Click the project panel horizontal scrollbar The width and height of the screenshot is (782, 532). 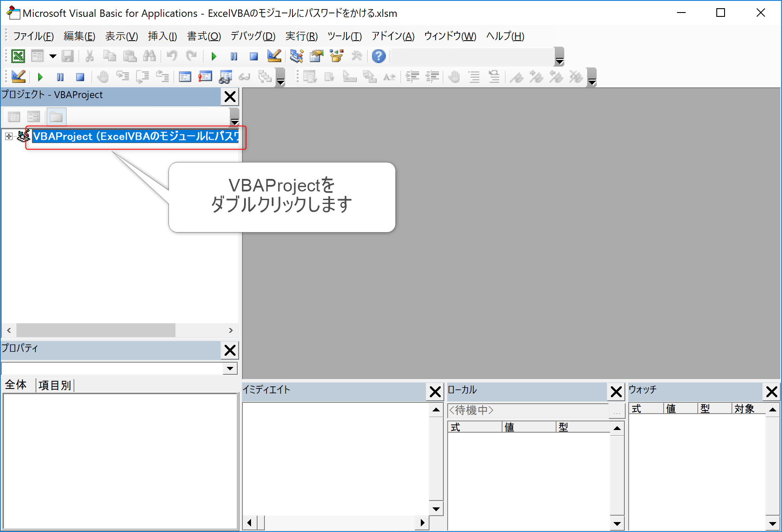(95, 330)
